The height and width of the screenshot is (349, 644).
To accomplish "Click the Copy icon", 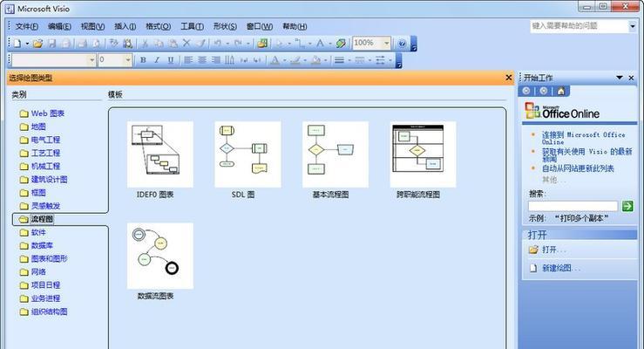I will (159, 43).
